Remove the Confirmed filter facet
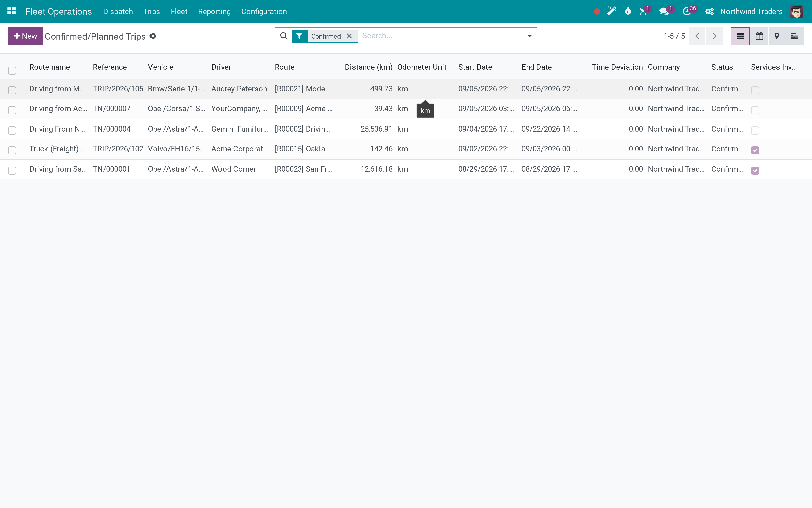Screen dimensions: 812x508 349,36
